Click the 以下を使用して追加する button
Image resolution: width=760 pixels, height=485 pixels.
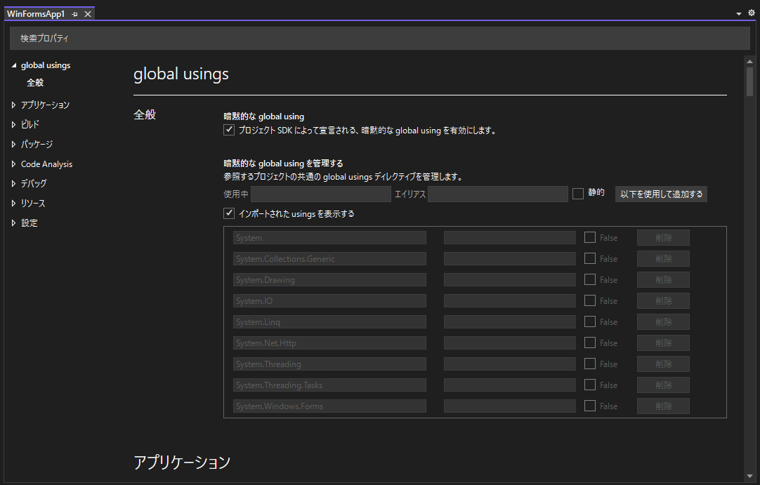661,194
